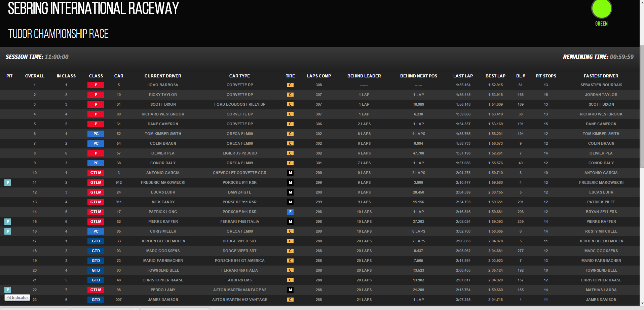Click the OVERALL column header
This screenshot has width=644, height=310.
click(35, 76)
